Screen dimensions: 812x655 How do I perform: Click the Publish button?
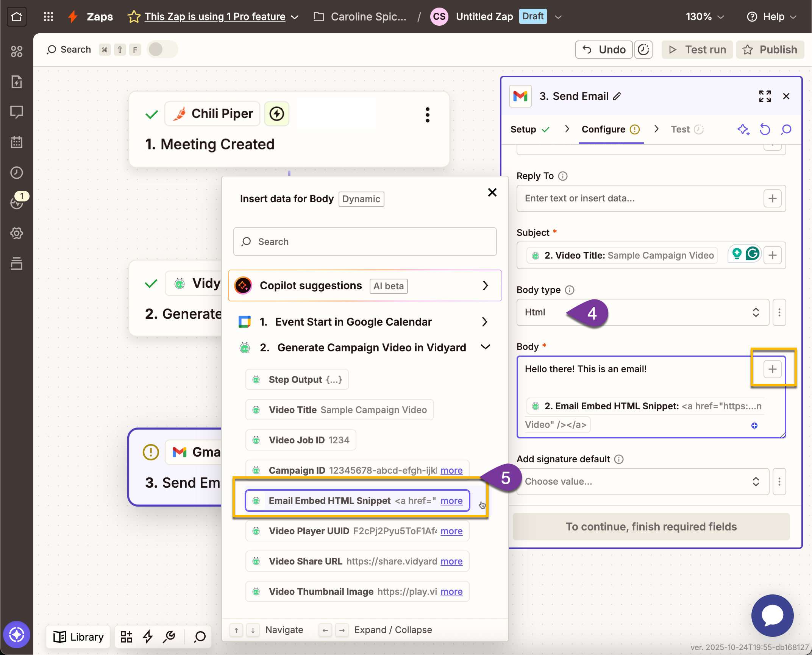770,49
